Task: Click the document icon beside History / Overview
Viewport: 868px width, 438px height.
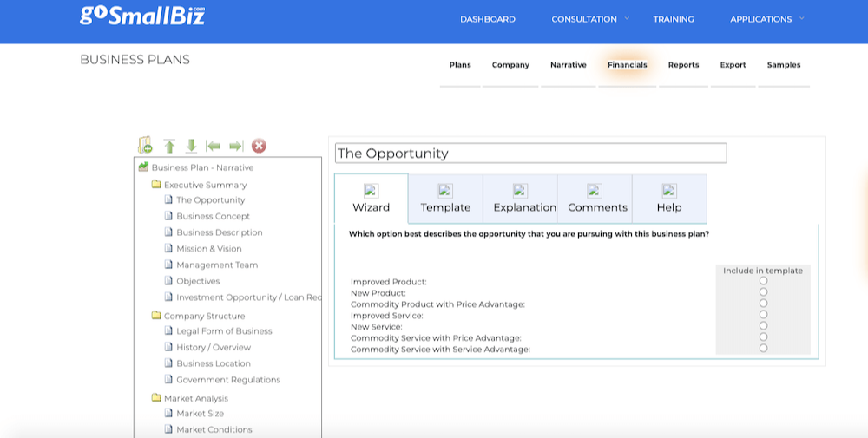Action: pos(169,347)
